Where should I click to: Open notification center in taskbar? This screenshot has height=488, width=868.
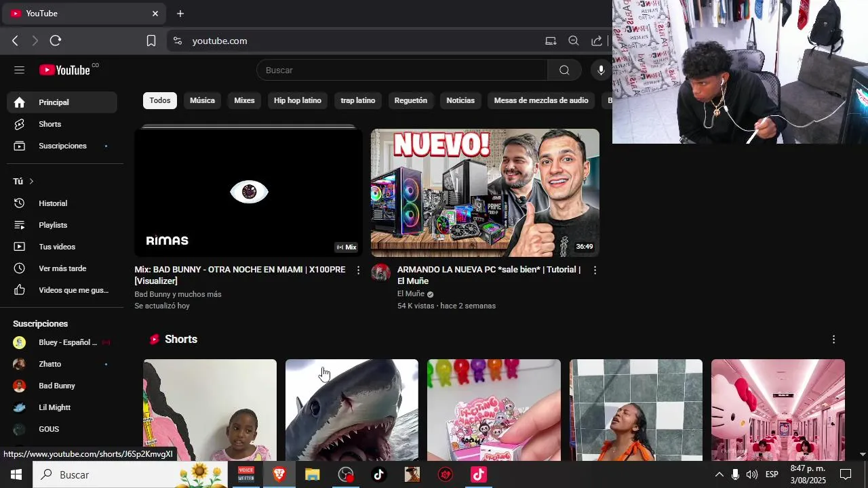pyautogui.click(x=846, y=474)
